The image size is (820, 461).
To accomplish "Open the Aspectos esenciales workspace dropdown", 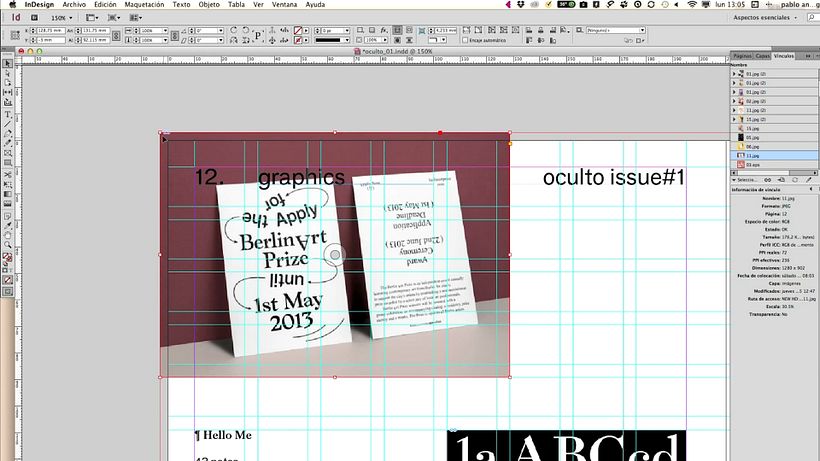I will pos(765,17).
